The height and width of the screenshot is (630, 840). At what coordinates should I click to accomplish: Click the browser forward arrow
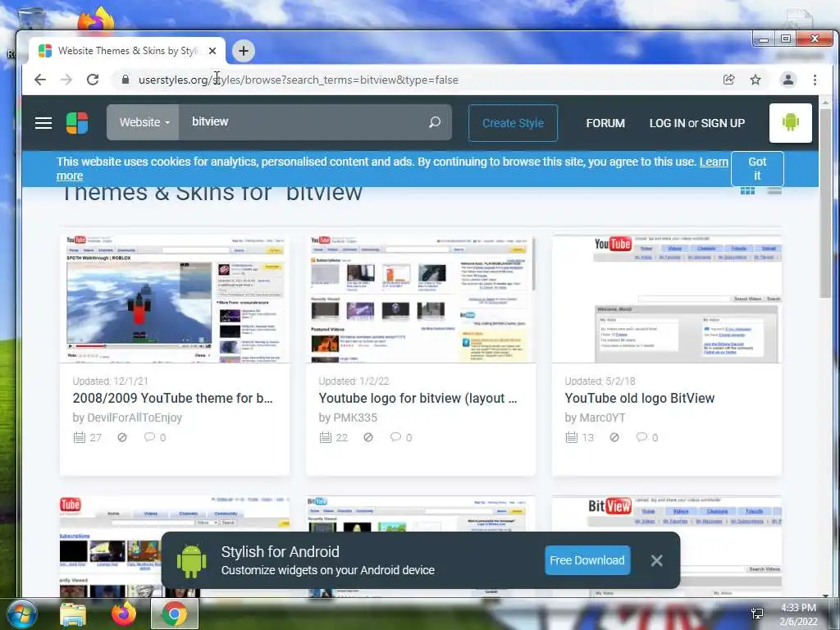(66, 80)
